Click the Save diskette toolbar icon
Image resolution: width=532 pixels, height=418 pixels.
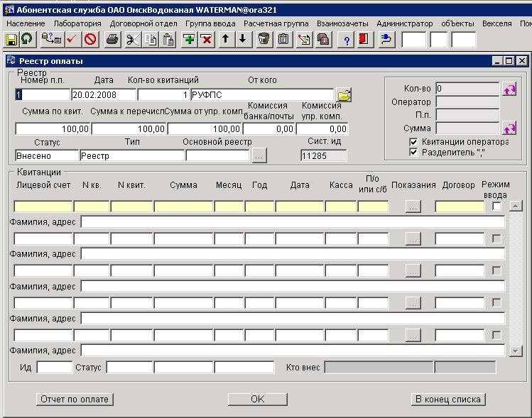11,39
